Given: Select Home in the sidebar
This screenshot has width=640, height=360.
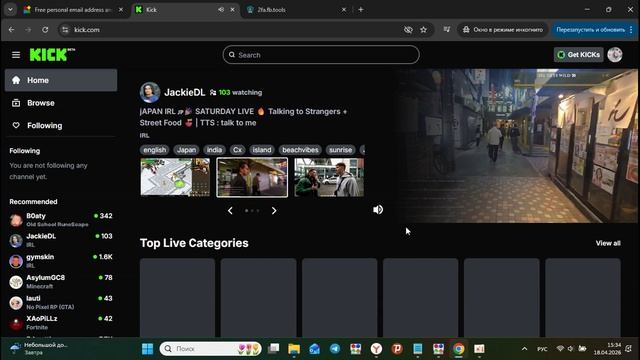Looking at the screenshot, I should pos(61,80).
